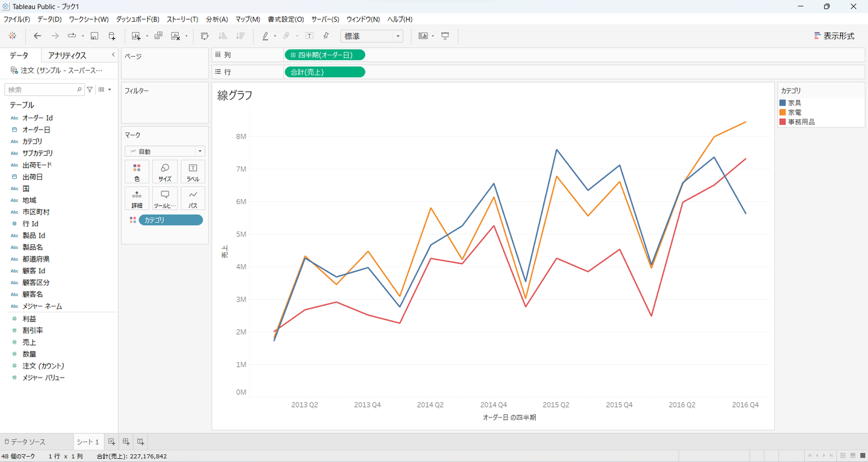Click the ラベル button on Marks card

coord(193,172)
